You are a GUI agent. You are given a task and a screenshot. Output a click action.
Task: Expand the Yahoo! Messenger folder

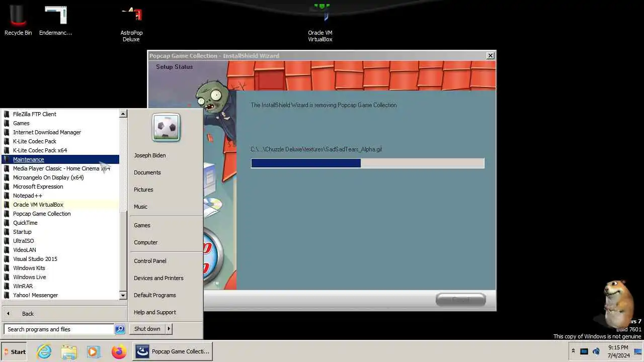[61, 295]
